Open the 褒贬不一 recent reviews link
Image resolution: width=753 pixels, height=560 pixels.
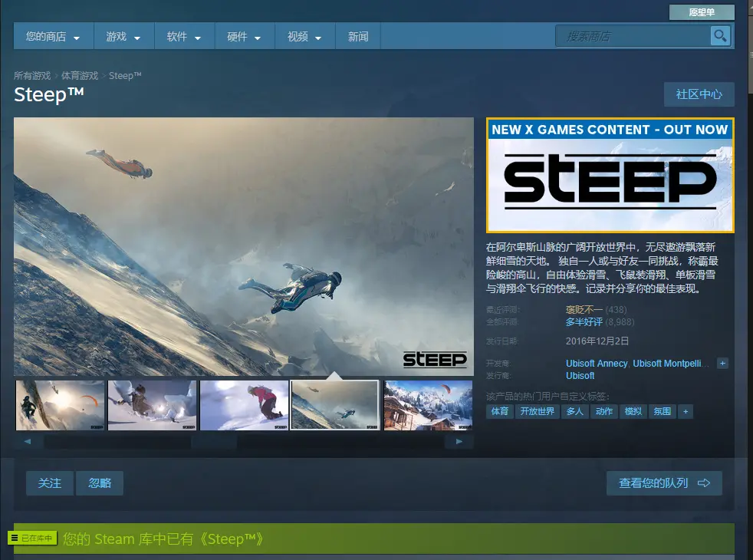(x=584, y=310)
